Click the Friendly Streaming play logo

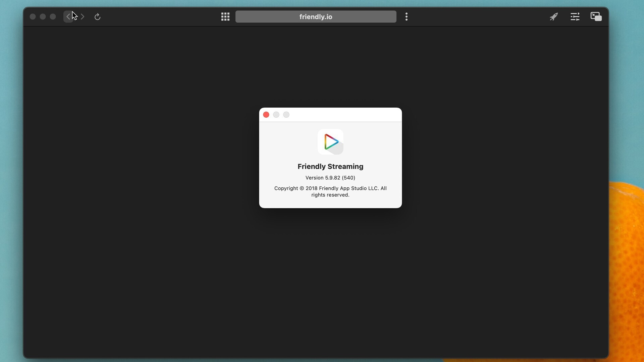331,142
